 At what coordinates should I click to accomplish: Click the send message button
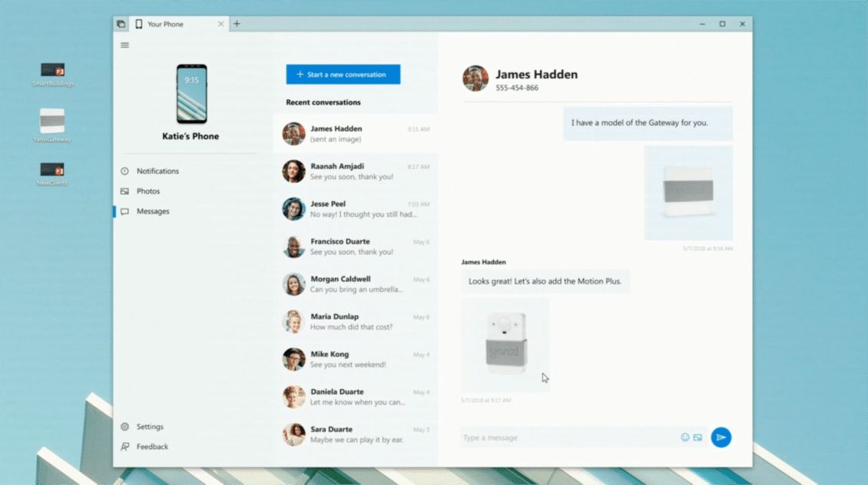[721, 437]
